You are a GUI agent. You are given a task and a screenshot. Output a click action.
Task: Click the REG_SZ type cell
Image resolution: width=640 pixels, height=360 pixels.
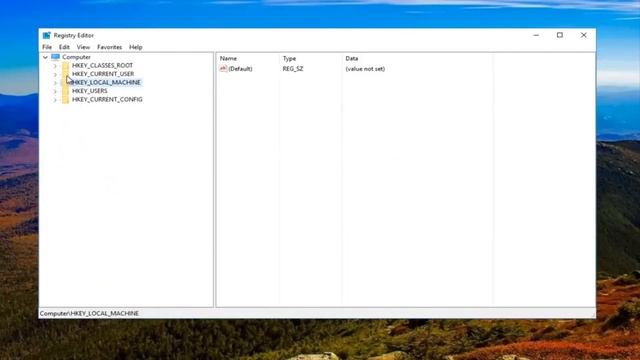[293, 69]
